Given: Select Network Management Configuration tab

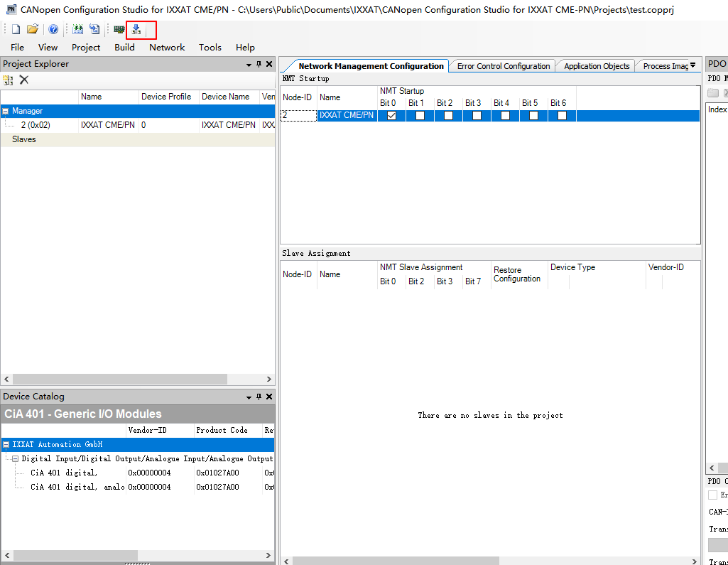Looking at the screenshot, I should [x=371, y=66].
